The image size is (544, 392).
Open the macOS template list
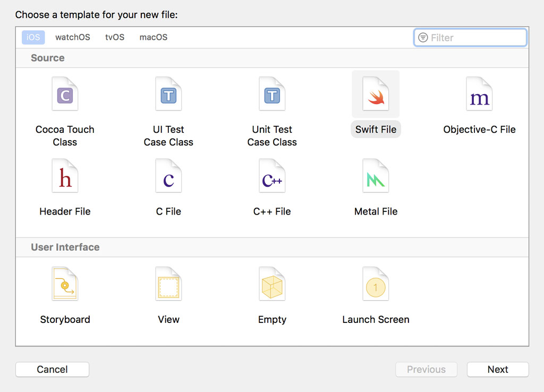(x=153, y=37)
